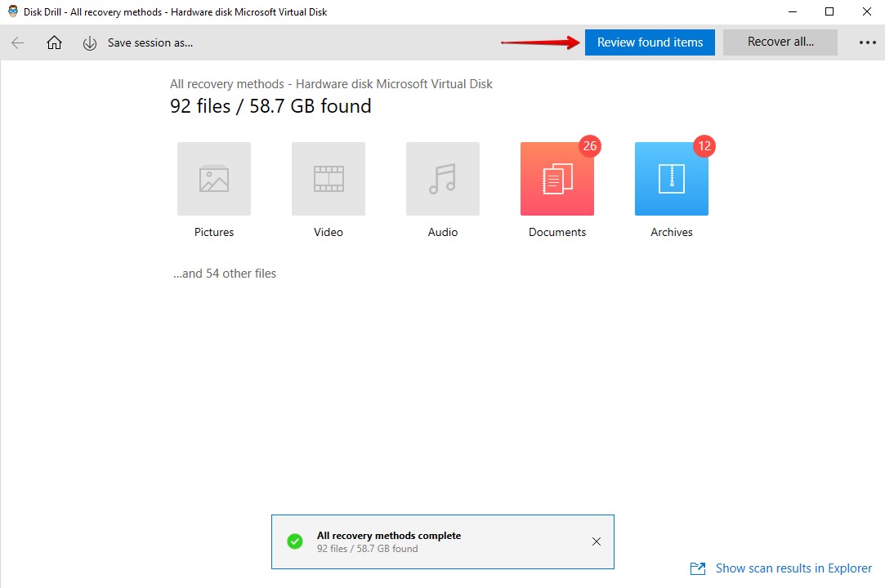Open the Archives category with 12 files
Screen dimensions: 885x588
672,179
